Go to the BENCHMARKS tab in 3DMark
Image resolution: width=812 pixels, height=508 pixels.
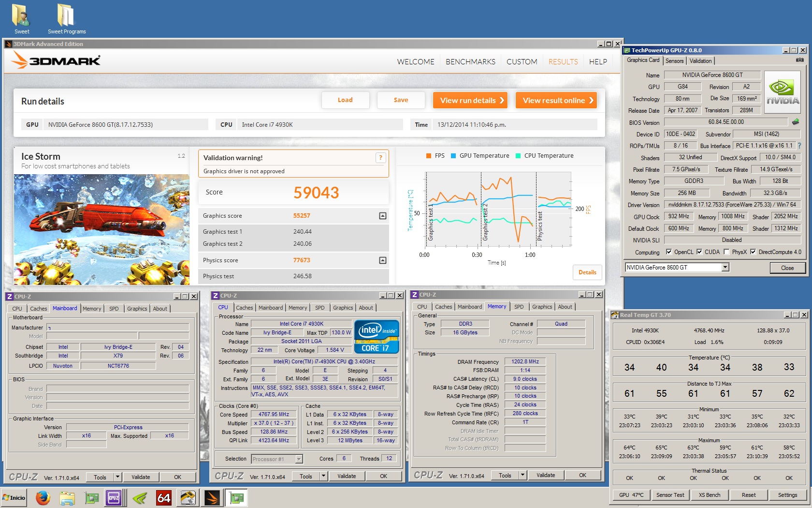point(470,61)
